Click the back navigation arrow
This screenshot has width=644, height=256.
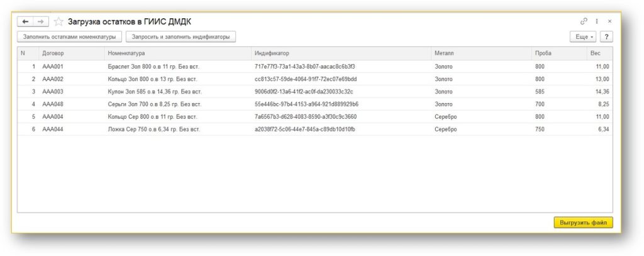point(26,21)
